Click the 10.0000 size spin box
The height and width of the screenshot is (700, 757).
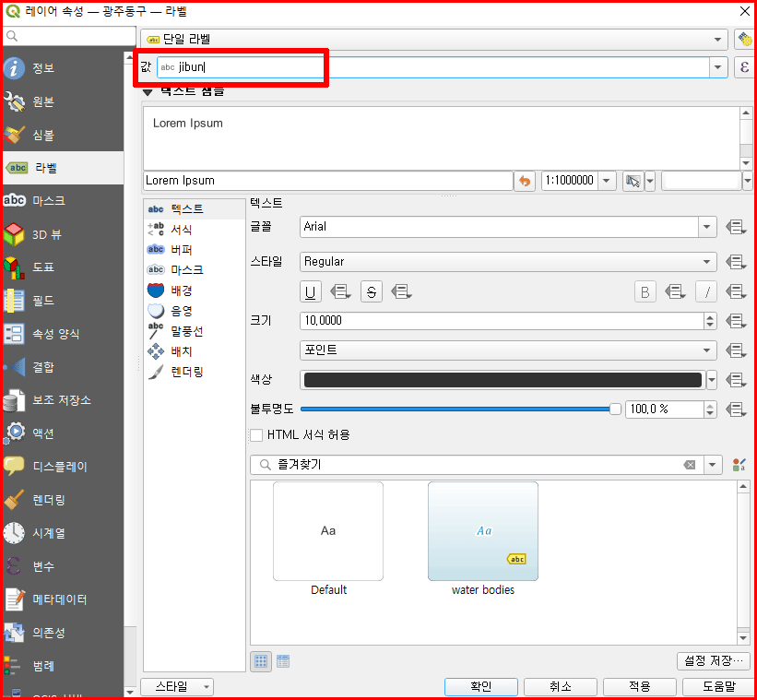pos(508,321)
